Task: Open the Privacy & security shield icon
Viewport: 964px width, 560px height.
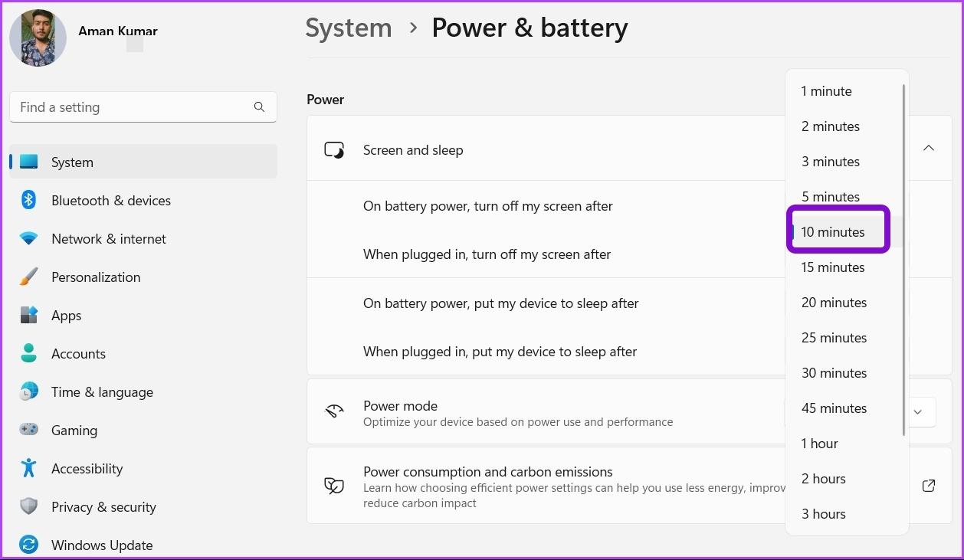Action: click(29, 506)
